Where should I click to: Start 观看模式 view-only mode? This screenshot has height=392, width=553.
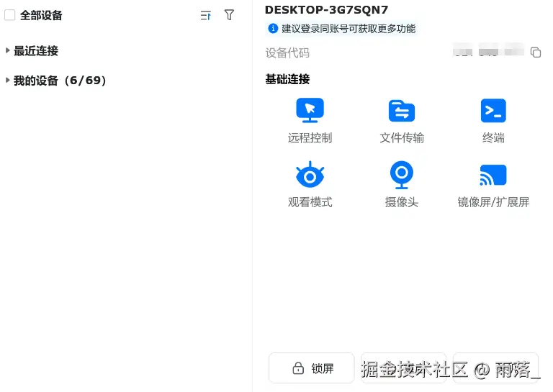click(310, 185)
